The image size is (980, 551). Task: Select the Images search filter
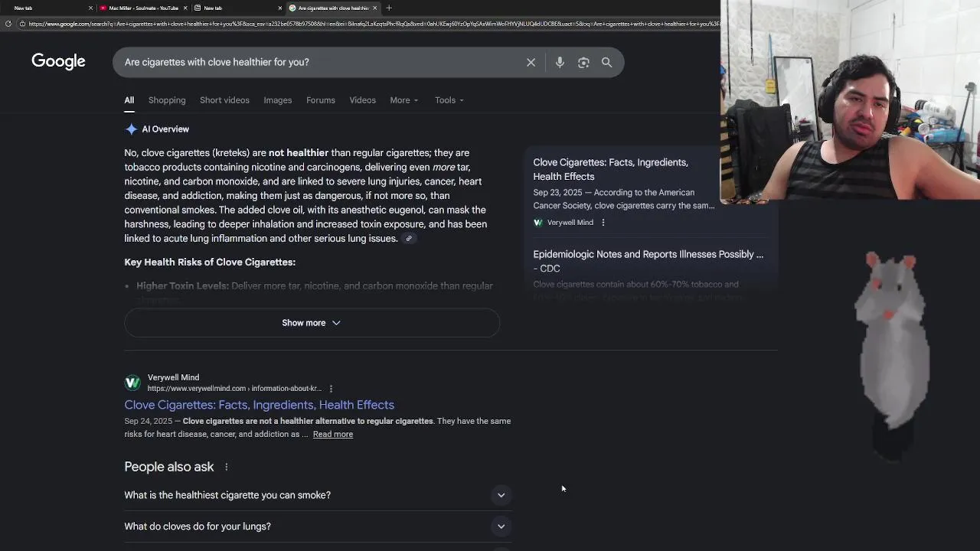[278, 100]
